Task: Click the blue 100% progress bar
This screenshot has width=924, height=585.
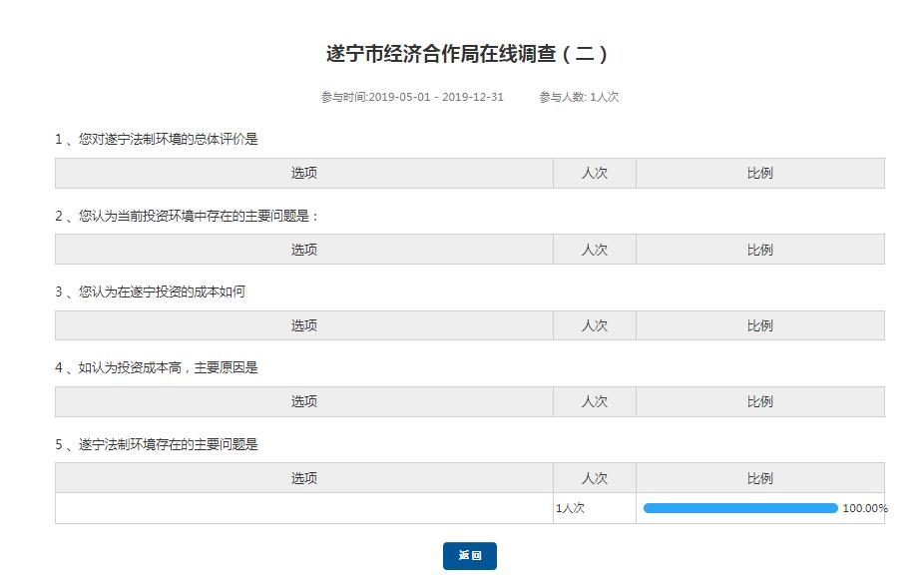Action: [x=739, y=508]
